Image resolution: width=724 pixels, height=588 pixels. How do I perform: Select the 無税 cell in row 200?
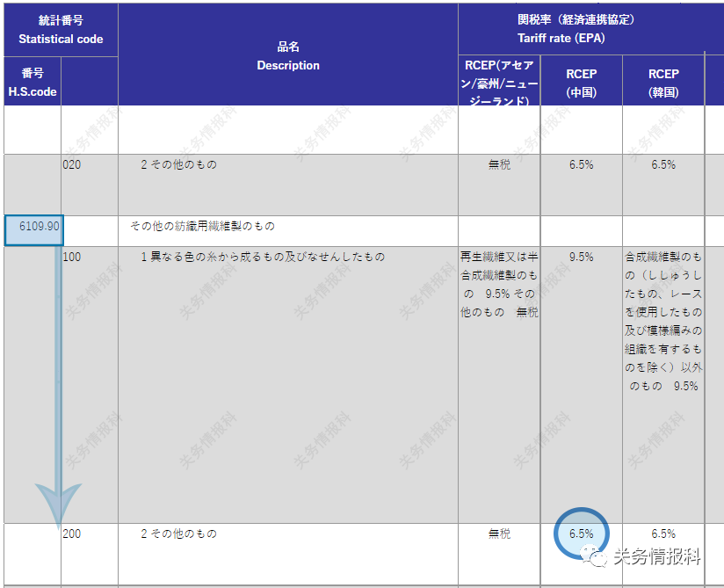coord(499,534)
